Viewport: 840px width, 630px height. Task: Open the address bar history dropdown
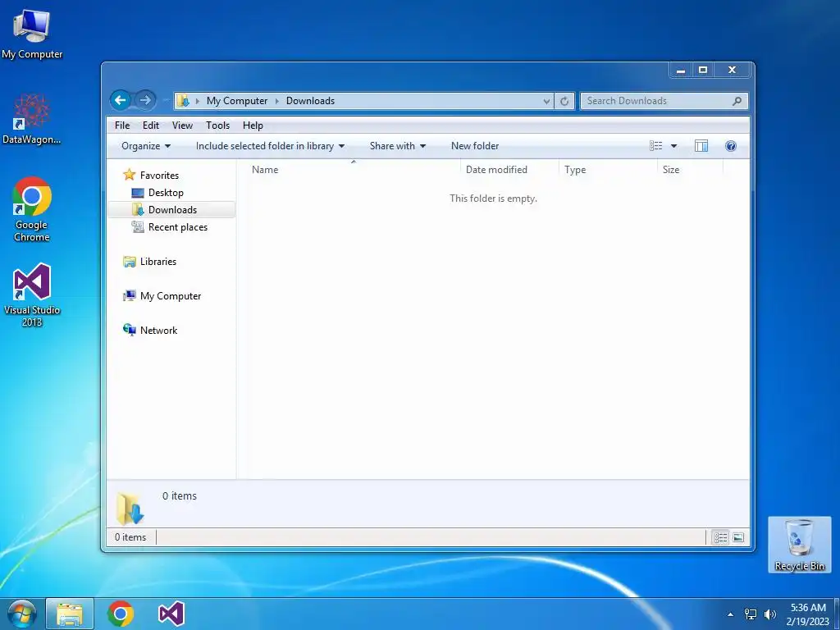click(x=546, y=101)
